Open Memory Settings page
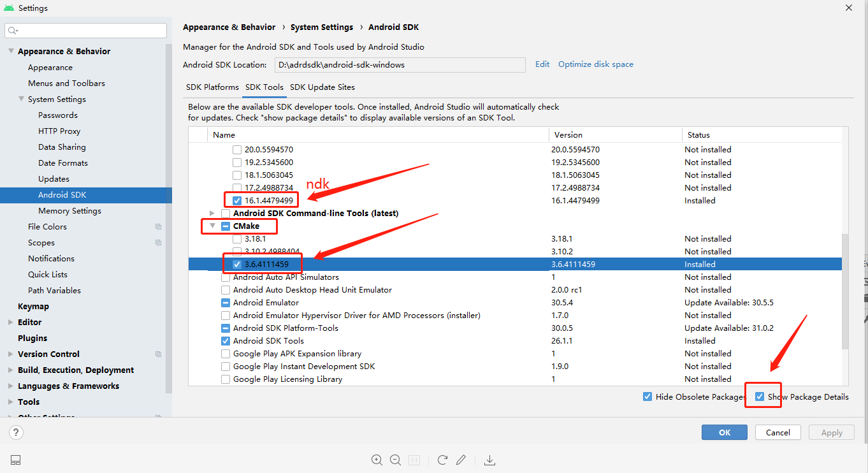This screenshot has height=473, width=868. pos(69,210)
